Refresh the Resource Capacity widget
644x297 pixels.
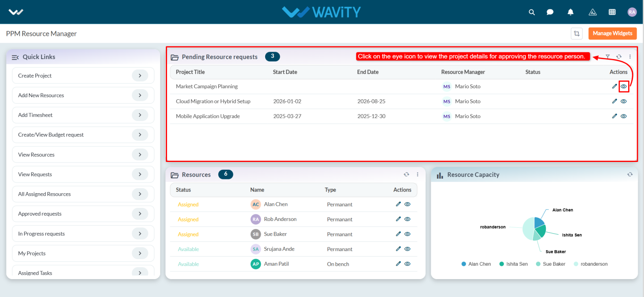pos(630,175)
